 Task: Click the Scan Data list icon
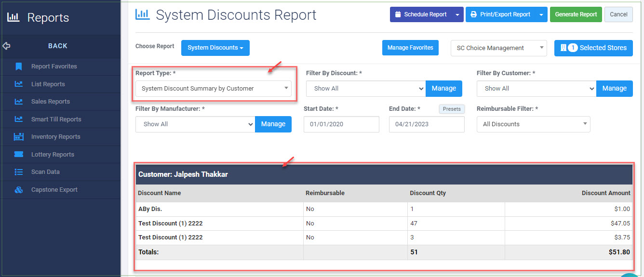(19, 172)
